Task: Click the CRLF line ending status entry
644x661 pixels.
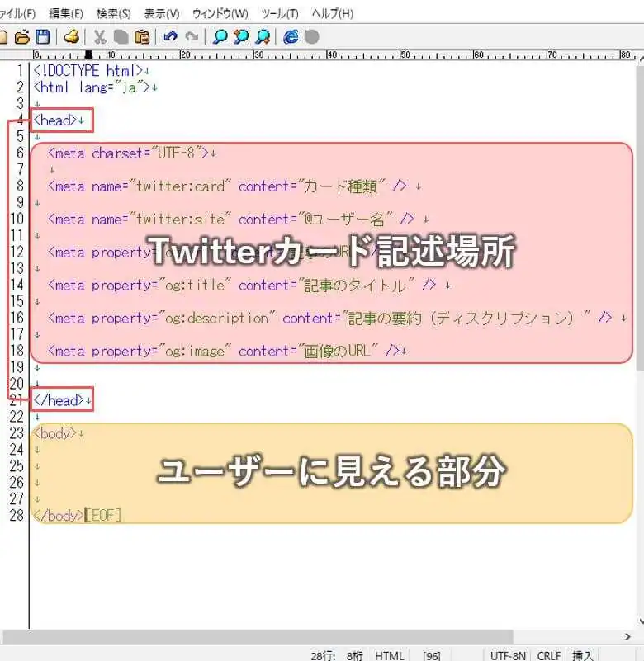Action: coord(549,655)
